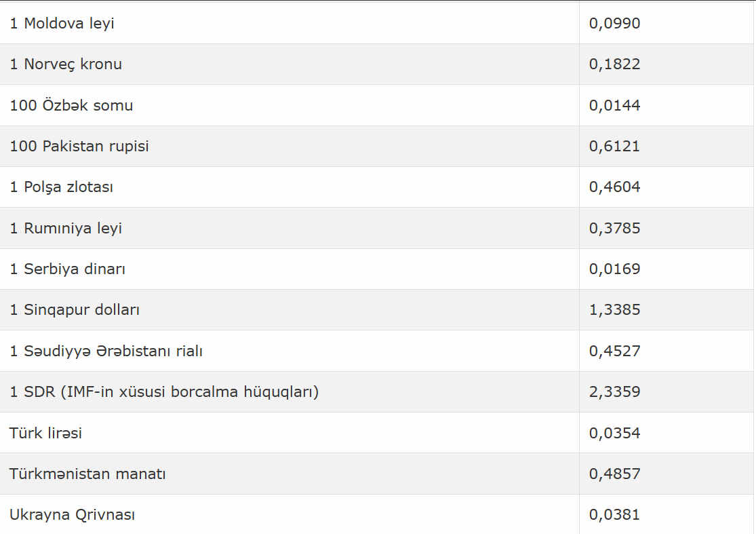The image size is (756, 534).
Task: Select the 1,3385 Sinqapur dolları rate
Action: (x=615, y=309)
